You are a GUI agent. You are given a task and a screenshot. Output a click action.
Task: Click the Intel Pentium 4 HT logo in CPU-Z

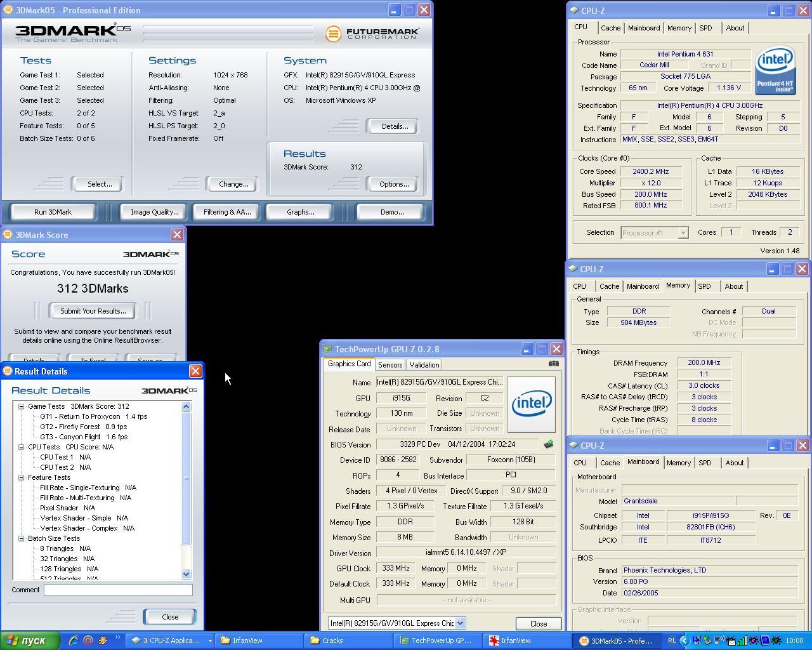click(775, 69)
